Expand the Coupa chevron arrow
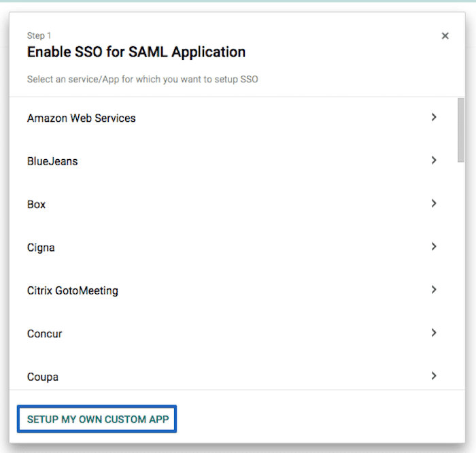The height and width of the screenshot is (453, 476). pos(434,376)
